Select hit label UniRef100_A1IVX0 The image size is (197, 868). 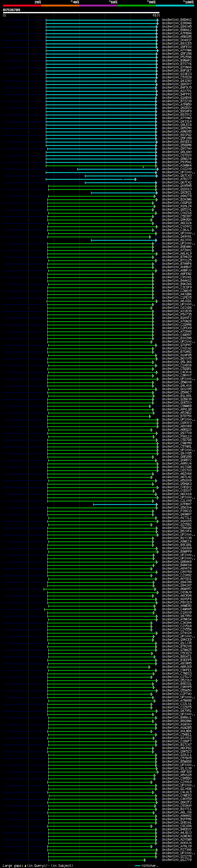point(177,240)
